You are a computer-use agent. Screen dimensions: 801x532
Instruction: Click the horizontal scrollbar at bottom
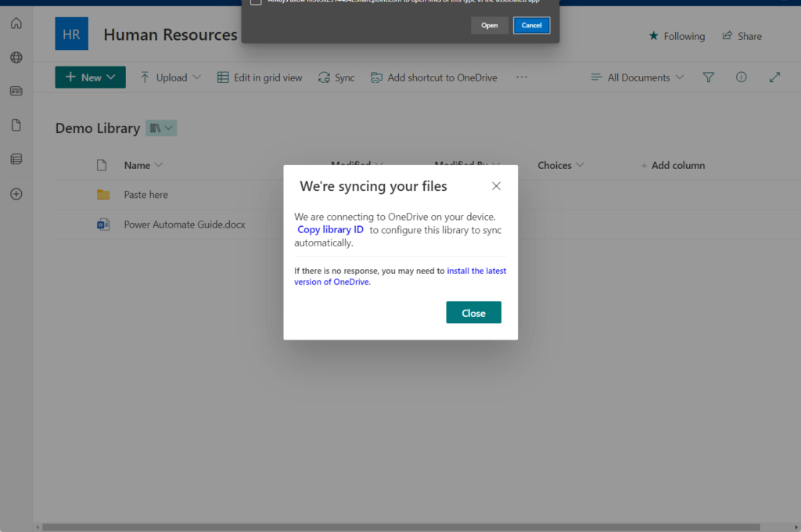401,527
